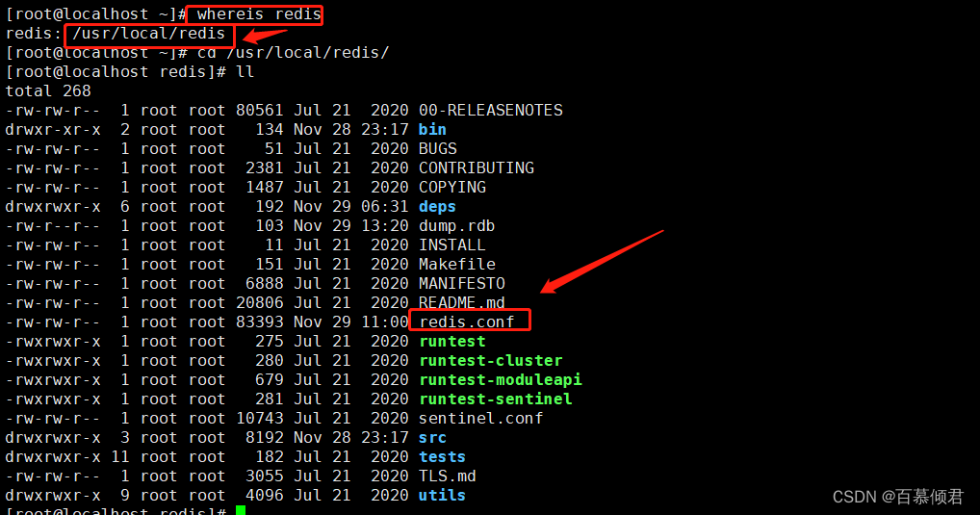Select the README.md file name
Screen dimensions: 980x515
(462, 303)
